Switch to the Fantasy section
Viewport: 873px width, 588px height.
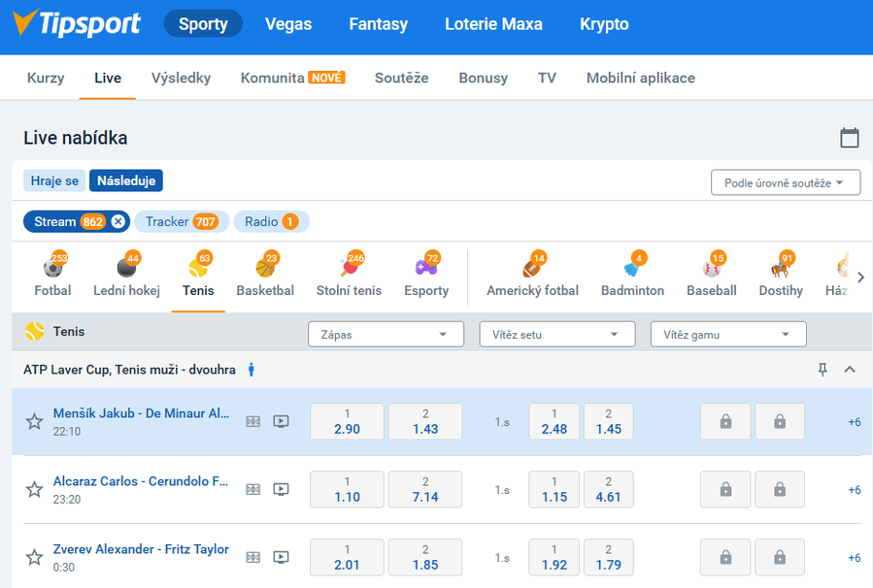(x=379, y=24)
